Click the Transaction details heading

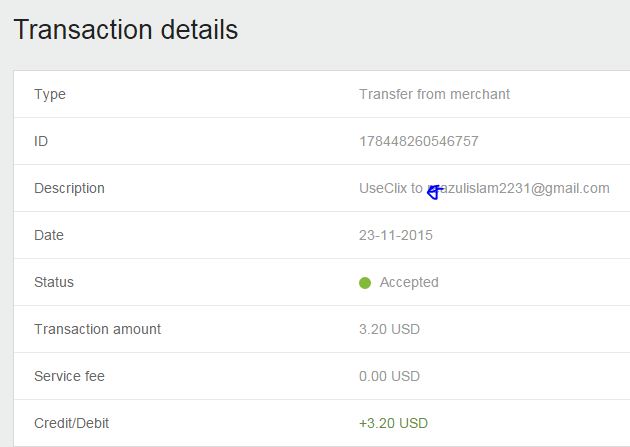pos(125,29)
